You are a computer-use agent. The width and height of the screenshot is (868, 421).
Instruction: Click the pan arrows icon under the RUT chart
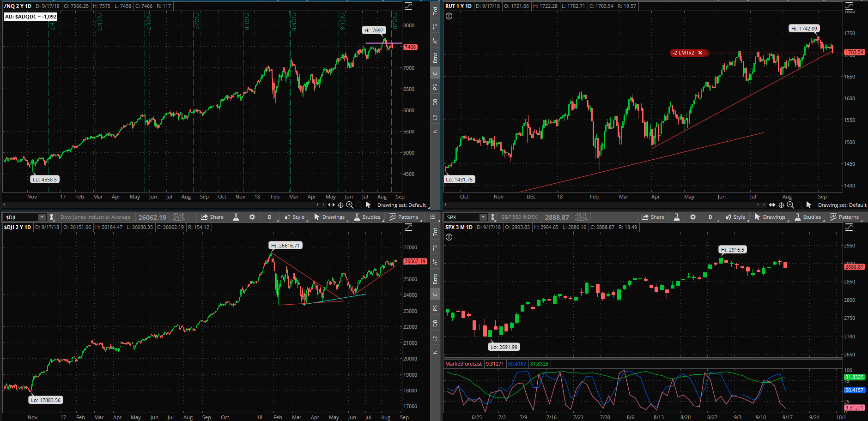772,205
